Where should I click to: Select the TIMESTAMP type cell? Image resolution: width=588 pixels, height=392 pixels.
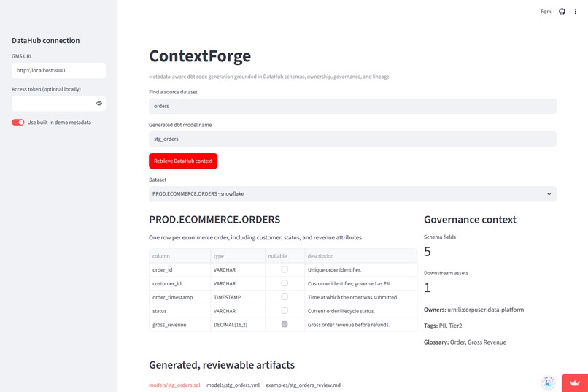[x=238, y=297]
